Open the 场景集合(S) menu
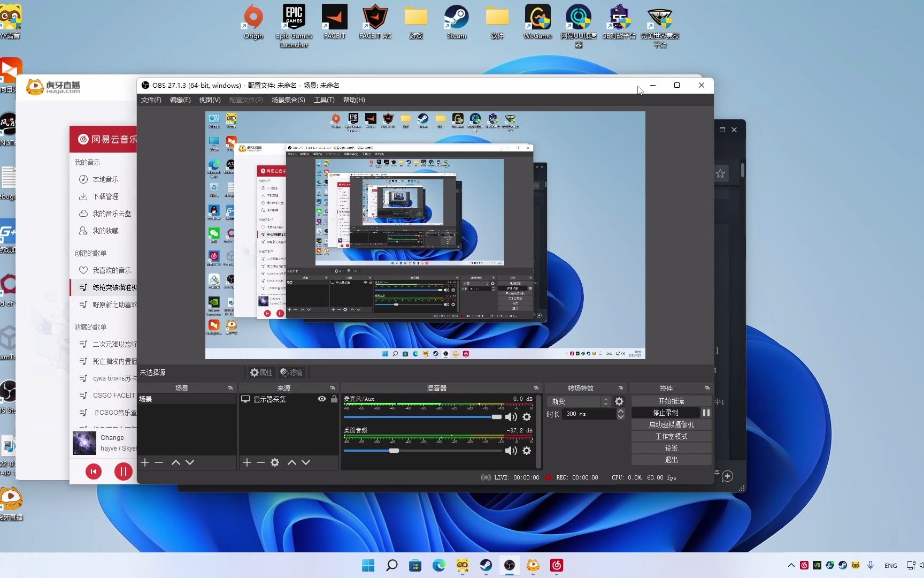Image resolution: width=924 pixels, height=578 pixels. coord(288,100)
